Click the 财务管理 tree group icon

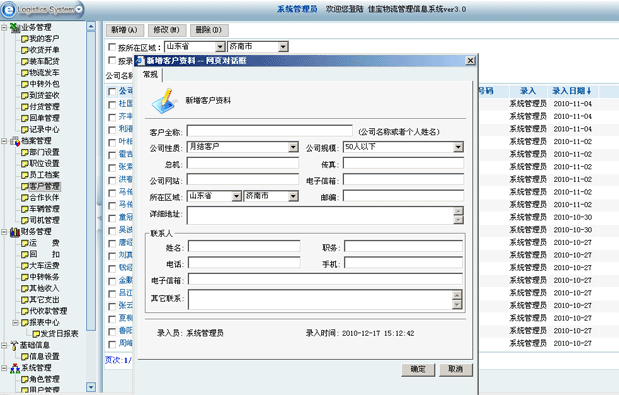click(x=15, y=232)
